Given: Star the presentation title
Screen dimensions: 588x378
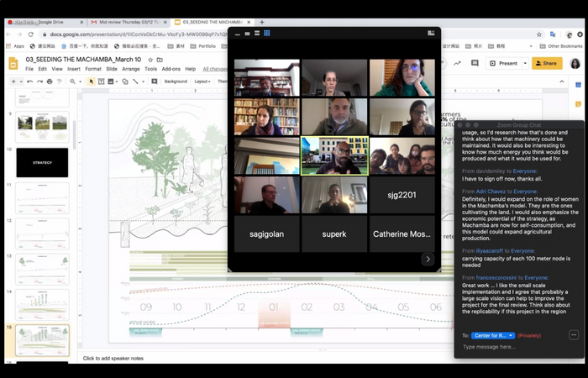Looking at the screenshot, I should point(150,60).
